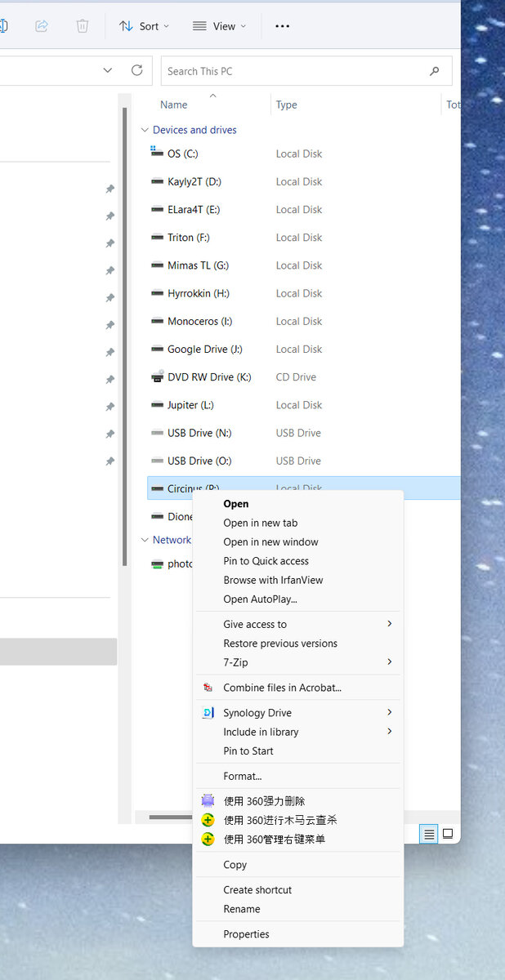Select the USB Drive (N:) icon
The width and height of the screenshot is (505, 980).
(158, 432)
